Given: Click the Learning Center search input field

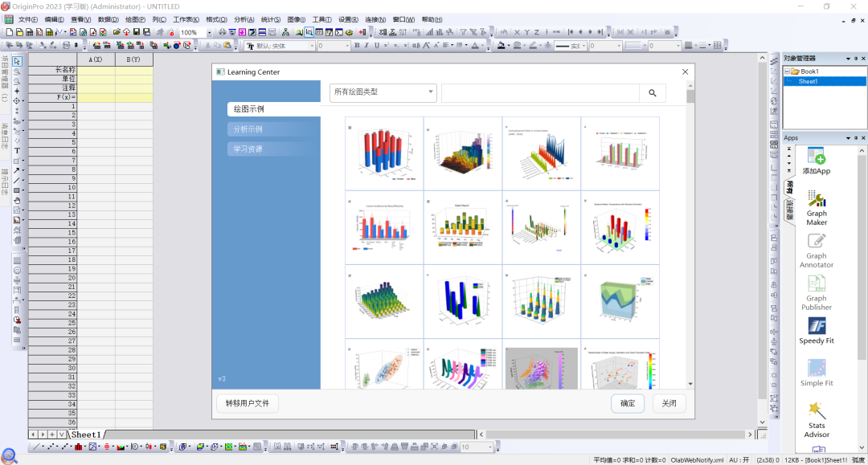Looking at the screenshot, I should pyautogui.click(x=540, y=93).
